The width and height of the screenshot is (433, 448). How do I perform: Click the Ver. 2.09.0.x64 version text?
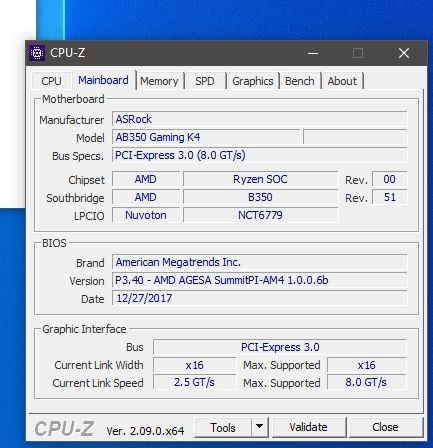[x=145, y=431]
